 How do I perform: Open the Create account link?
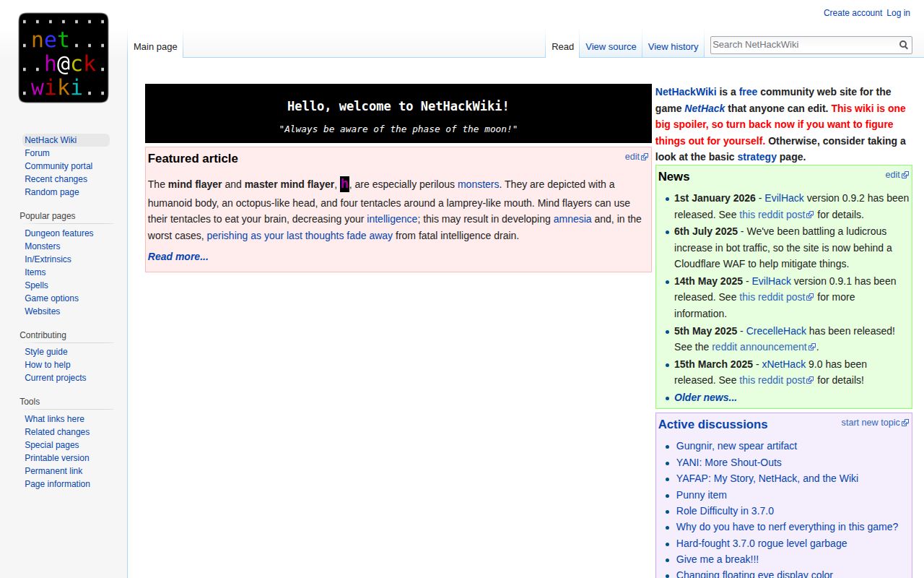(853, 13)
